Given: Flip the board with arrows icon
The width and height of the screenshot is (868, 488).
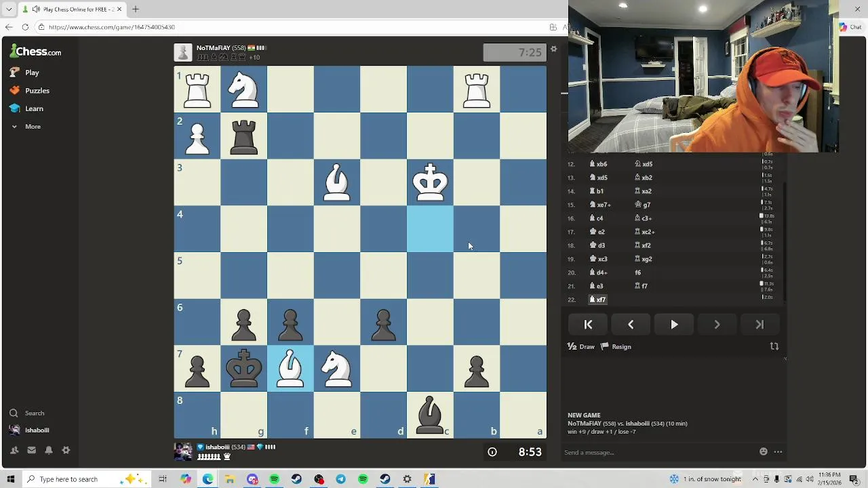Looking at the screenshot, I should 774,346.
